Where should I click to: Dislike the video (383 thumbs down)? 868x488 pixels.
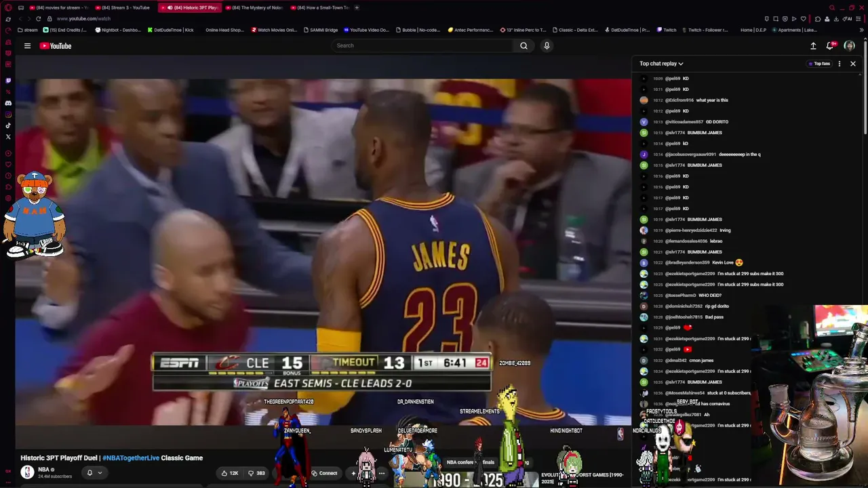point(256,473)
